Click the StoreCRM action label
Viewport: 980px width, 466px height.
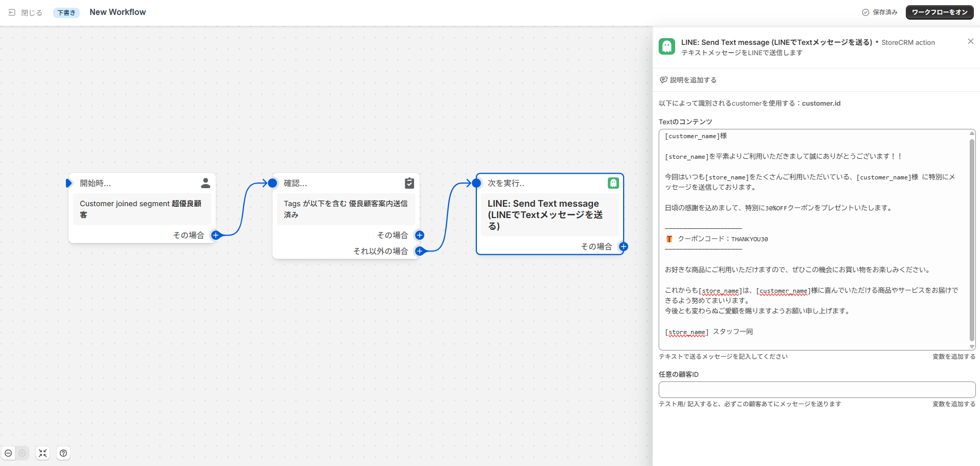tap(908, 43)
